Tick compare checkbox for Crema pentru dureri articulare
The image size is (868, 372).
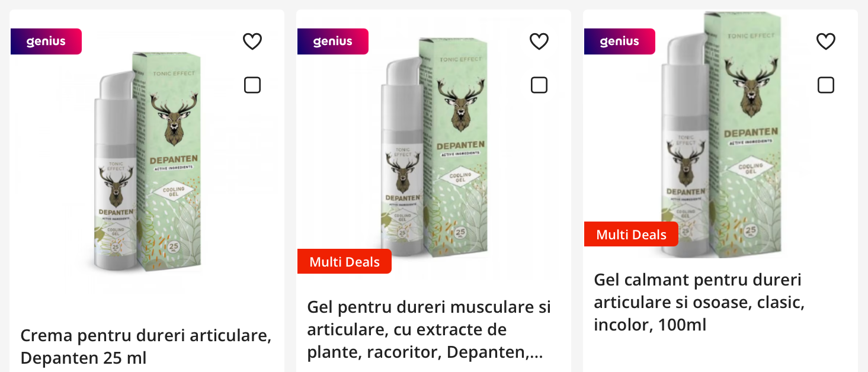(252, 85)
